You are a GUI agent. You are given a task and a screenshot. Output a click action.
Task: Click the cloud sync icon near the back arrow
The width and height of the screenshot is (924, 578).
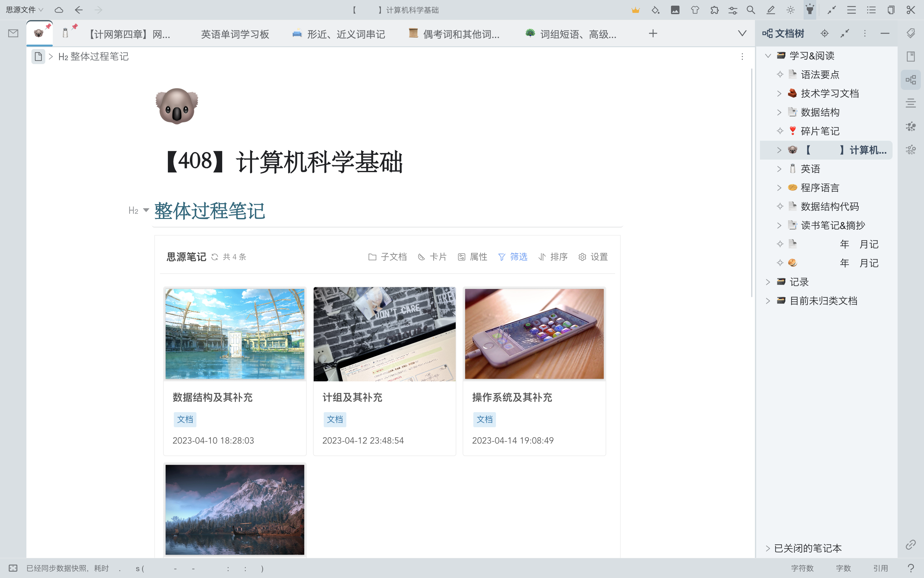(x=59, y=10)
